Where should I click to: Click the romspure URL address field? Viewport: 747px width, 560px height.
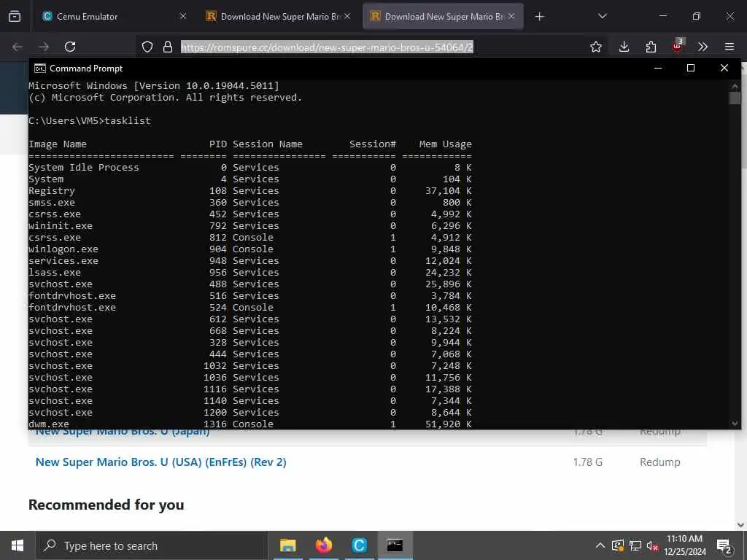click(x=327, y=47)
